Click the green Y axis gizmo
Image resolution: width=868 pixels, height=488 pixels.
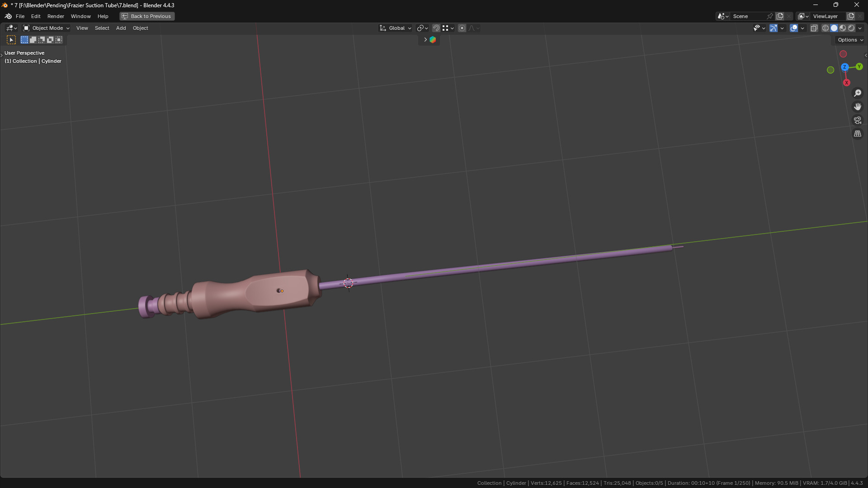pyautogui.click(x=859, y=66)
